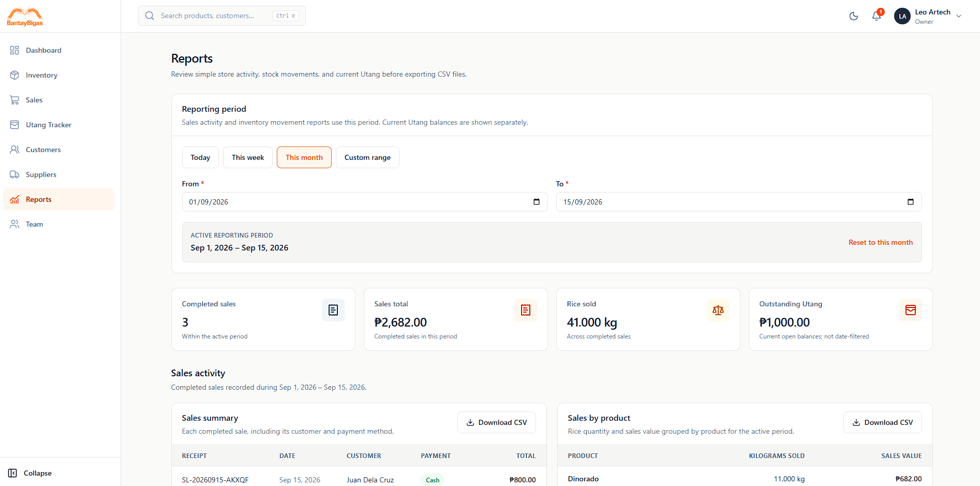Click the Sales cart icon

pos(14,100)
